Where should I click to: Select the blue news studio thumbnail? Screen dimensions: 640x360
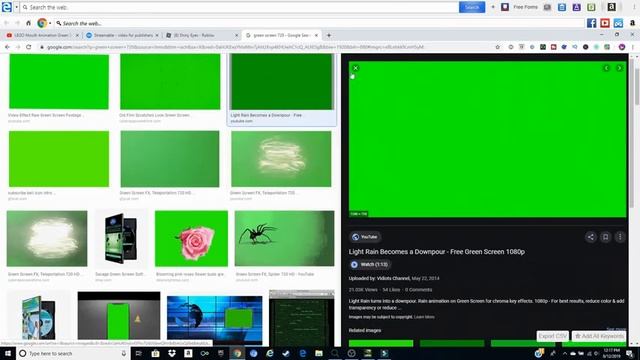pos(214,320)
